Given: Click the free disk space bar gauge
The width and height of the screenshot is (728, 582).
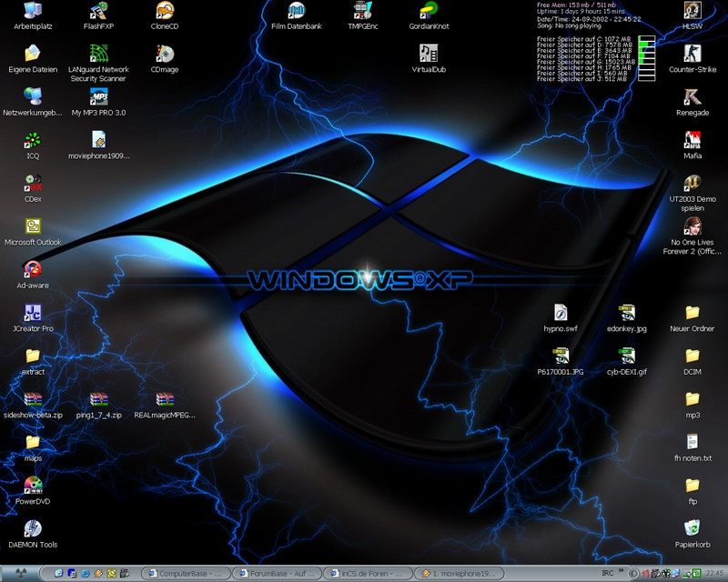Looking at the screenshot, I should [646, 58].
